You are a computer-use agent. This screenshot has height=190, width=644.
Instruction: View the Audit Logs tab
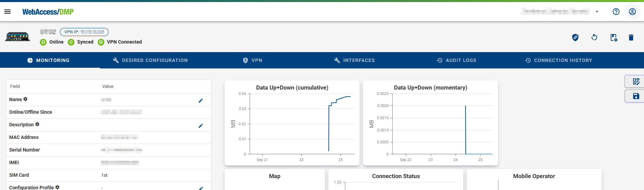(x=457, y=60)
